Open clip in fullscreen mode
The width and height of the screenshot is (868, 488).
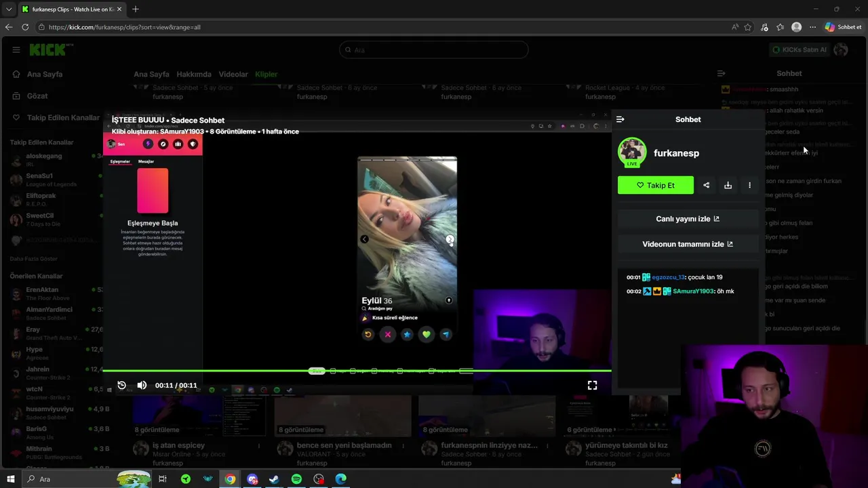pos(592,385)
